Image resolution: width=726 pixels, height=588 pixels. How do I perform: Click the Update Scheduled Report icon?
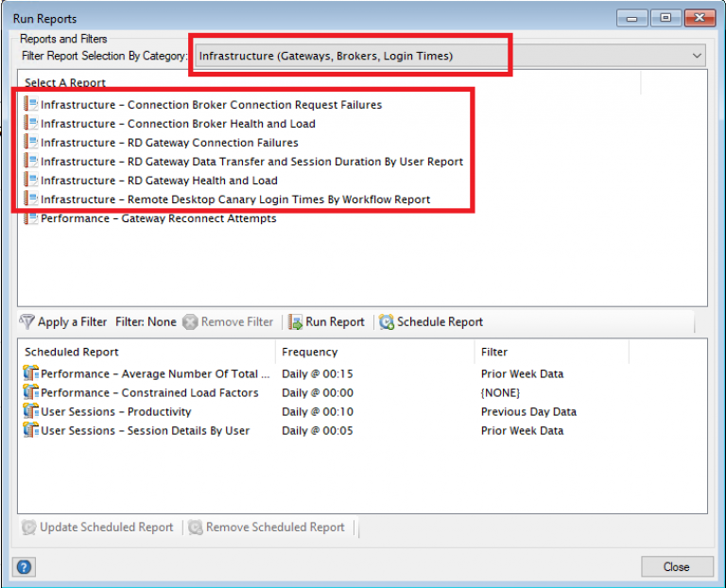[28, 527]
